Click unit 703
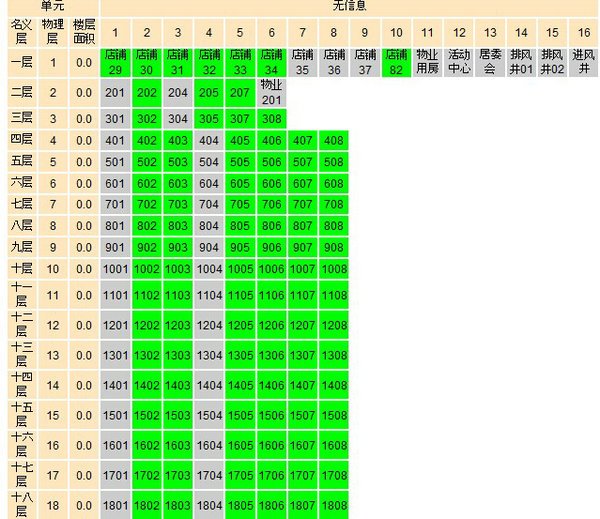 [178, 204]
